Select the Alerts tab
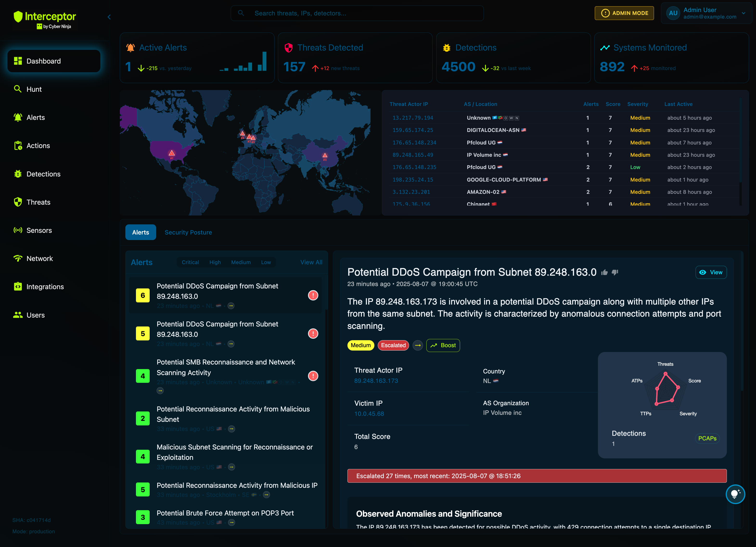The width and height of the screenshot is (756, 547). (x=140, y=232)
